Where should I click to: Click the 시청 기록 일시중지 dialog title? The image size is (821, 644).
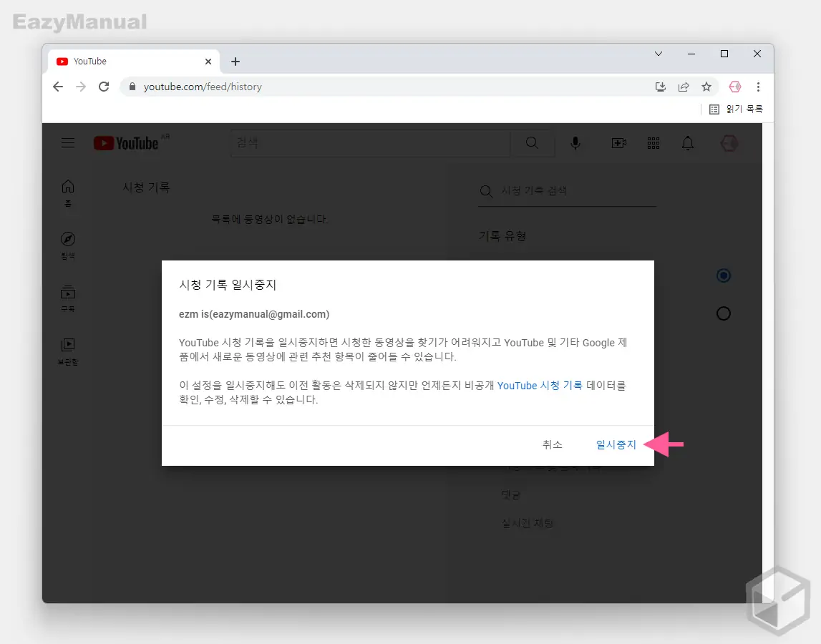click(227, 285)
